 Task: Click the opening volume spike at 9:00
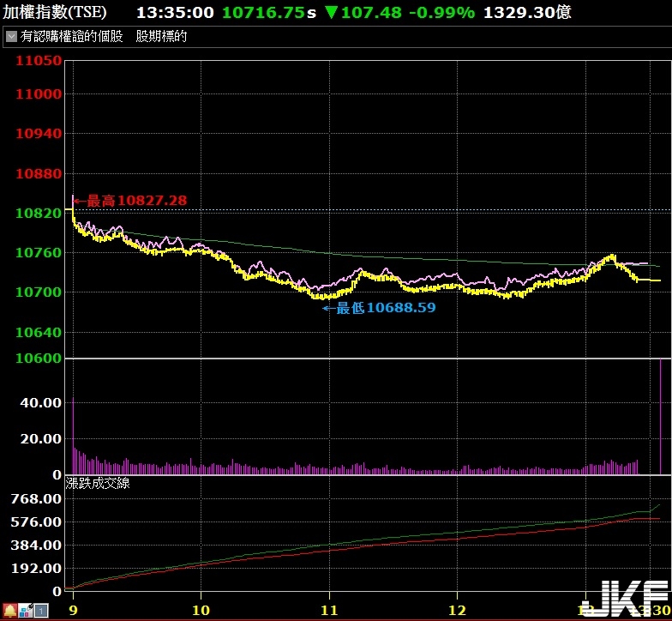point(73,436)
